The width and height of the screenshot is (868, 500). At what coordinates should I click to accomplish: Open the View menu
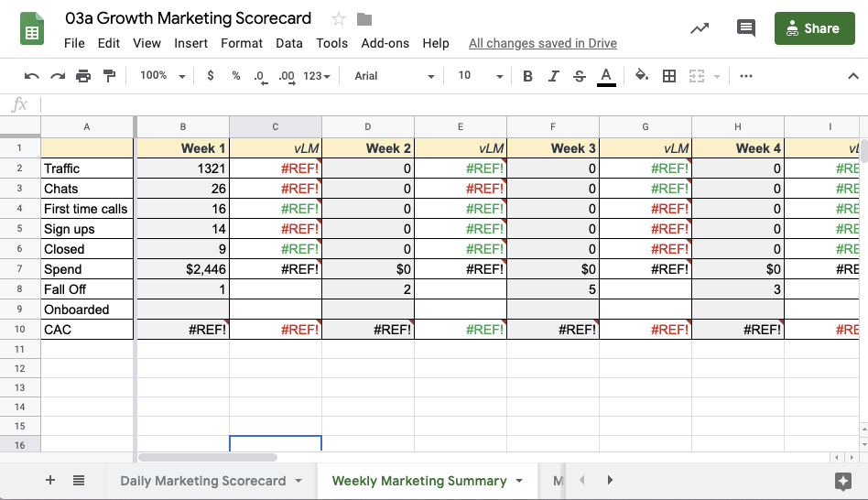[146, 43]
